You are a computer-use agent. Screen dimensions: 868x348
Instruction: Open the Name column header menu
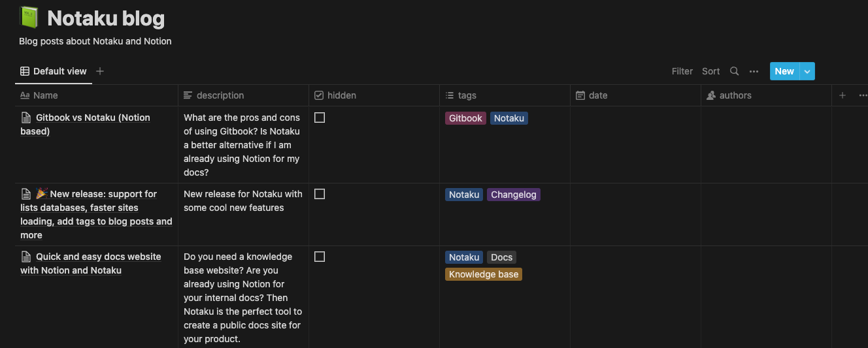97,95
